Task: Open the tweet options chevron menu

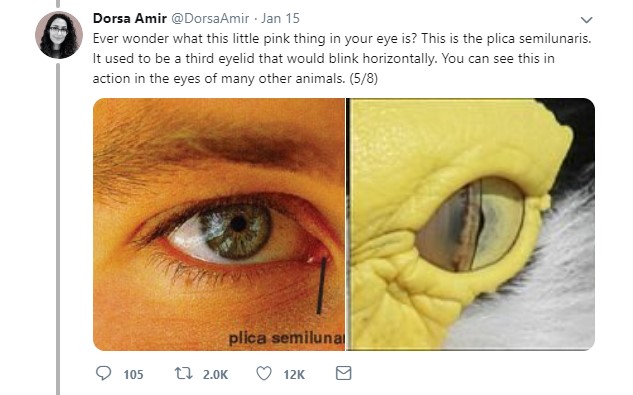Action: pos(586,19)
